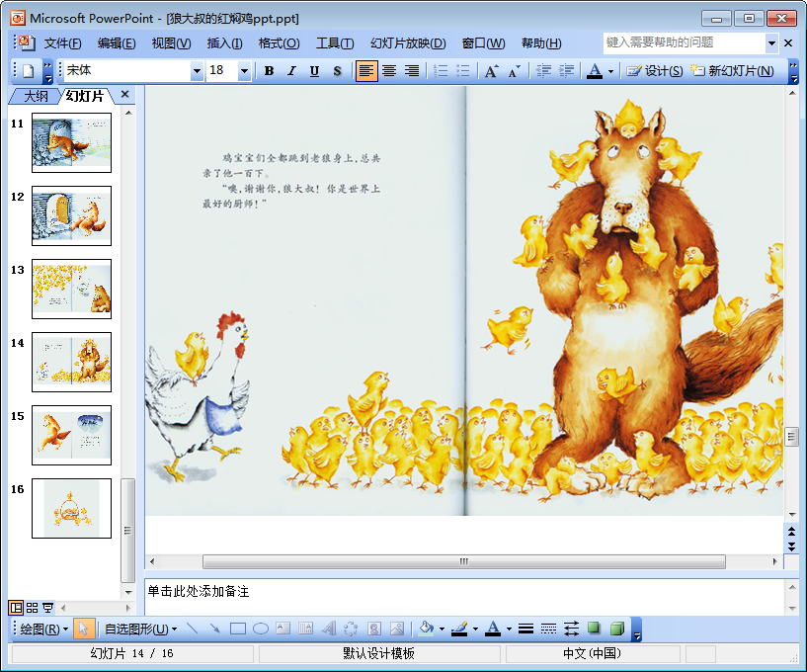Open font name dropdown 宋体
The image size is (807, 672).
[197, 71]
